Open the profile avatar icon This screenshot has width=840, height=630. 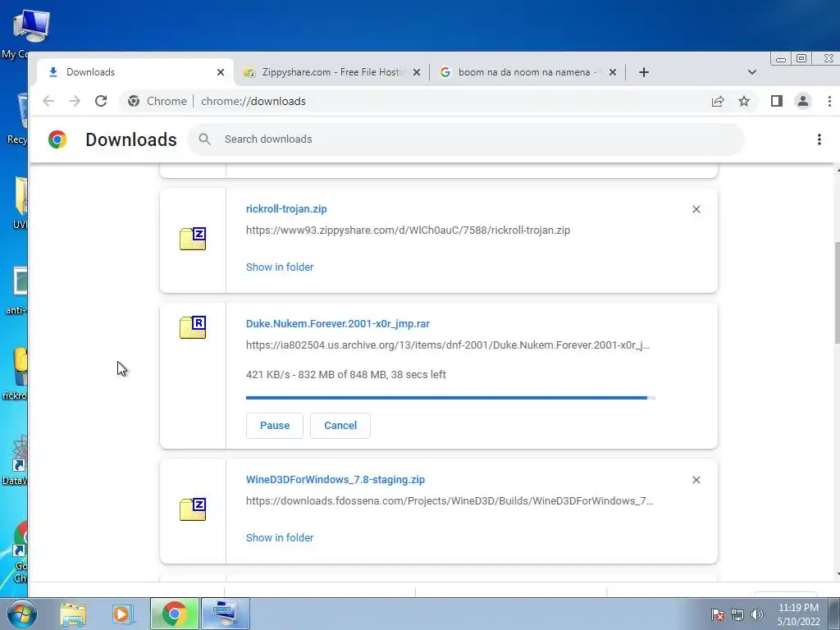[x=802, y=101]
